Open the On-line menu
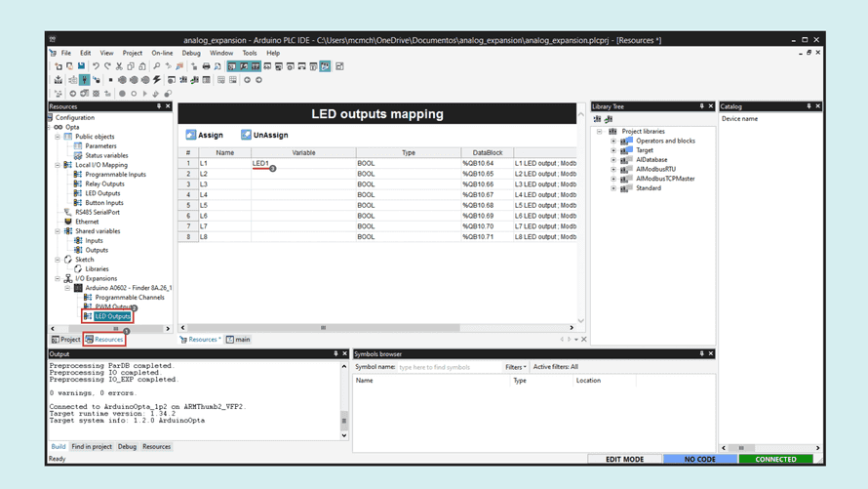 [x=162, y=53]
